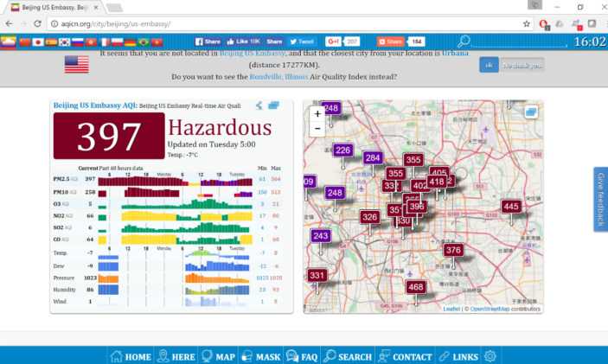The width and height of the screenshot is (608, 364).
Task: Select the Russian flag language icon
Action: [78, 42]
